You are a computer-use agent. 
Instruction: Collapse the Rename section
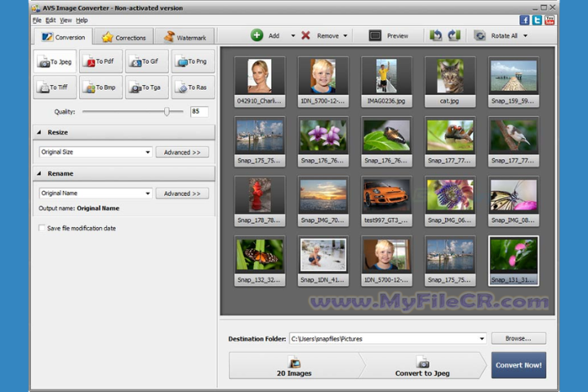click(x=39, y=174)
